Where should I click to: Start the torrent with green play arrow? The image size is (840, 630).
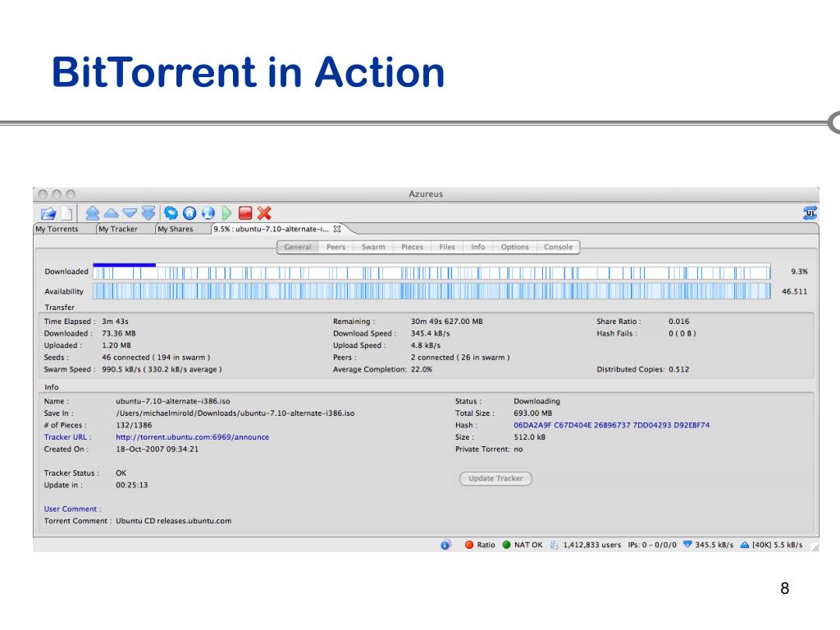pos(226,213)
